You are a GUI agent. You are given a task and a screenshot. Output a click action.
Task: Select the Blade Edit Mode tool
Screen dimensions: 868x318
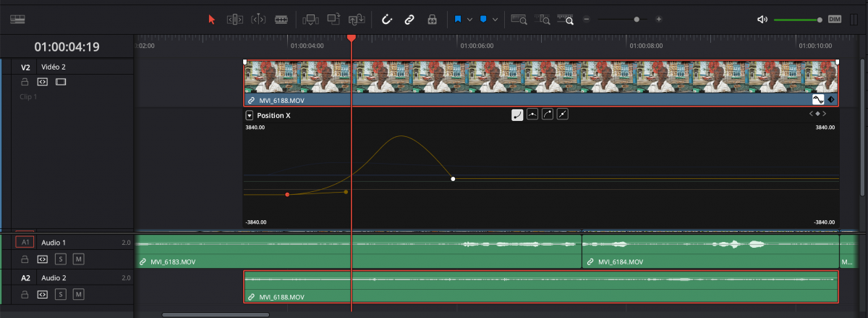click(x=281, y=20)
